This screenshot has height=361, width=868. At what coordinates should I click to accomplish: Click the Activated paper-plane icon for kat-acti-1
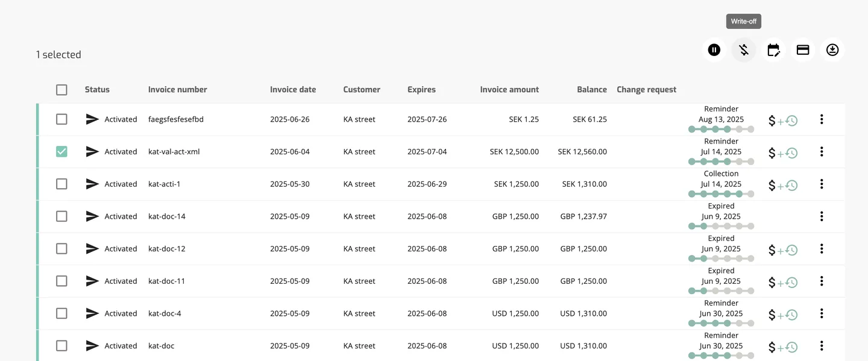pyautogui.click(x=92, y=184)
